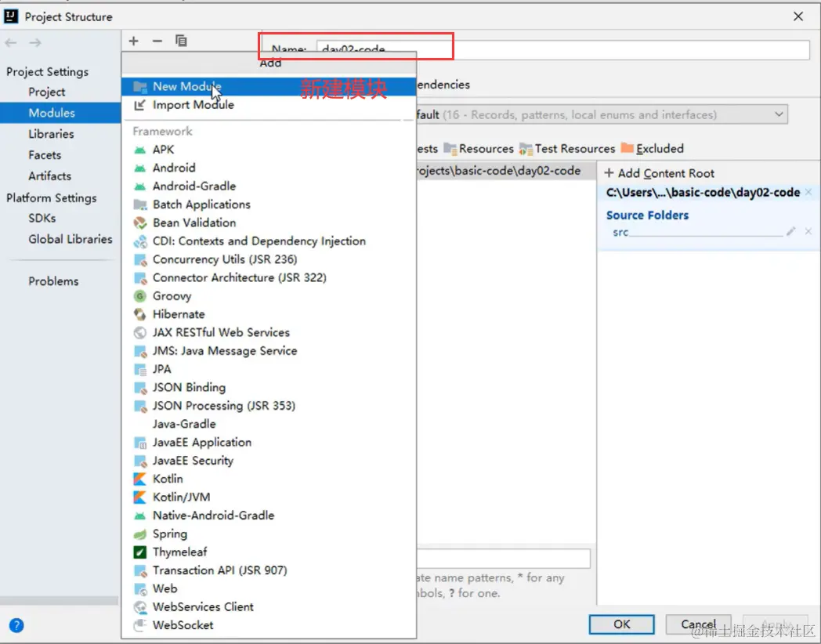Click Add Content Root

660,173
